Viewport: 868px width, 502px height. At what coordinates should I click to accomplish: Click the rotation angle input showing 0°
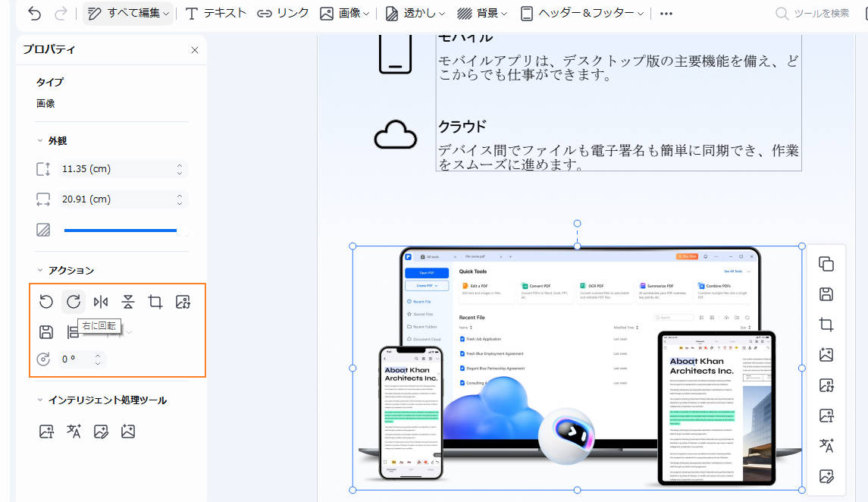click(x=74, y=359)
